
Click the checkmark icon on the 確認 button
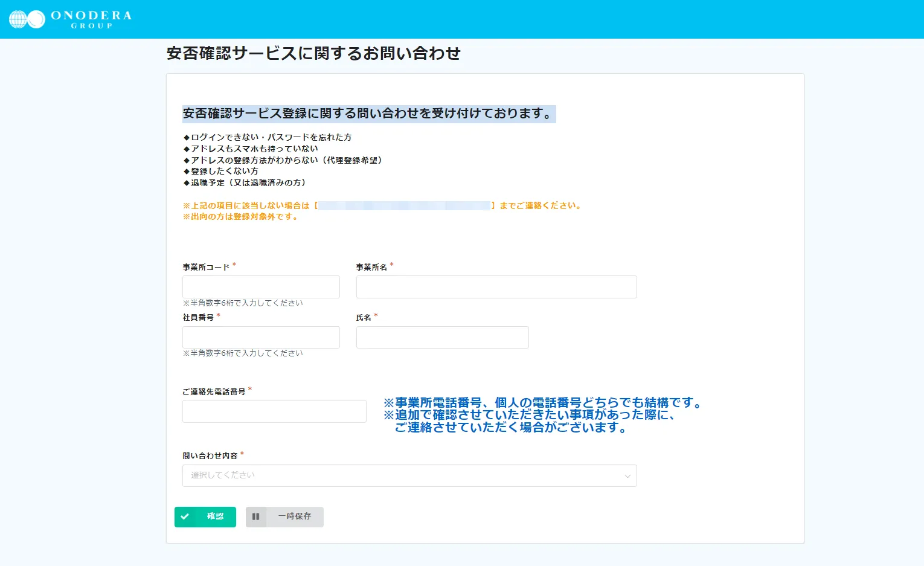point(185,516)
